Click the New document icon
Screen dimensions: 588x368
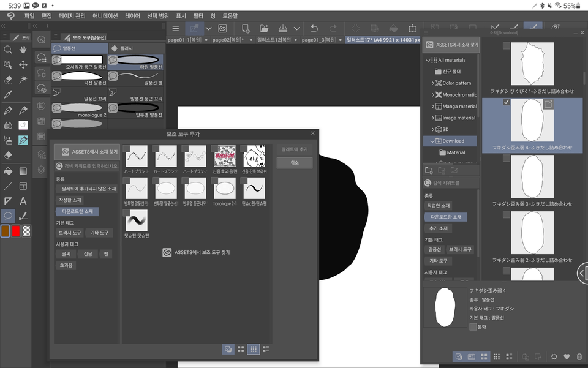tap(246, 29)
